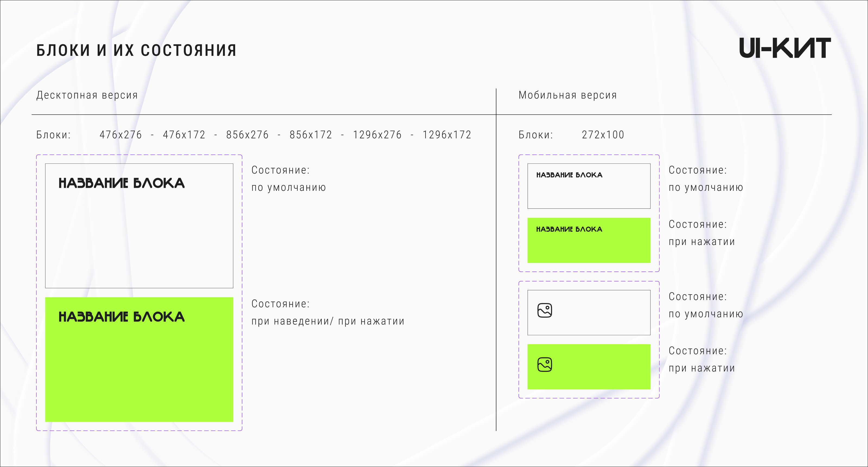This screenshot has width=868, height=467.
Task: Click the '476x172' block size
Action: [184, 135]
